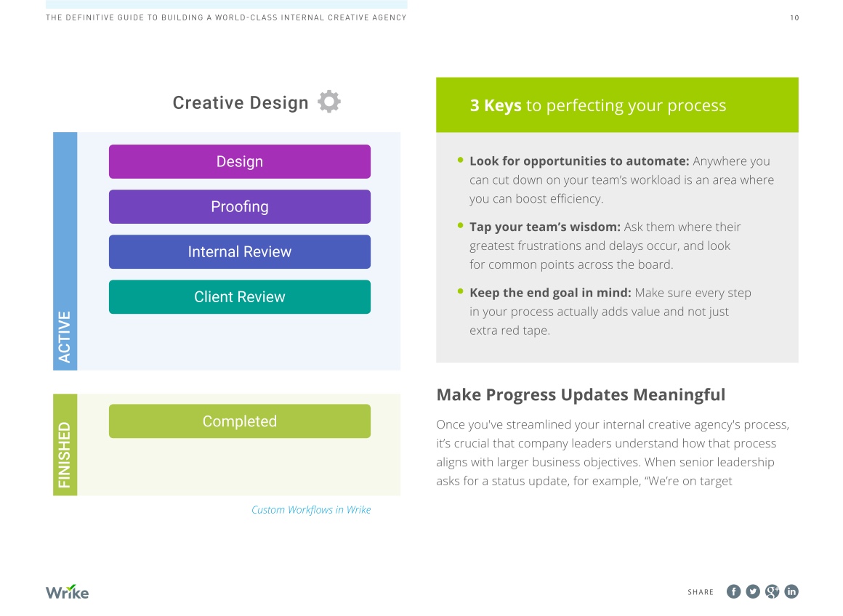Click Make Progress Updates Meaningful heading
The height and width of the screenshot is (616, 843).
581,394
